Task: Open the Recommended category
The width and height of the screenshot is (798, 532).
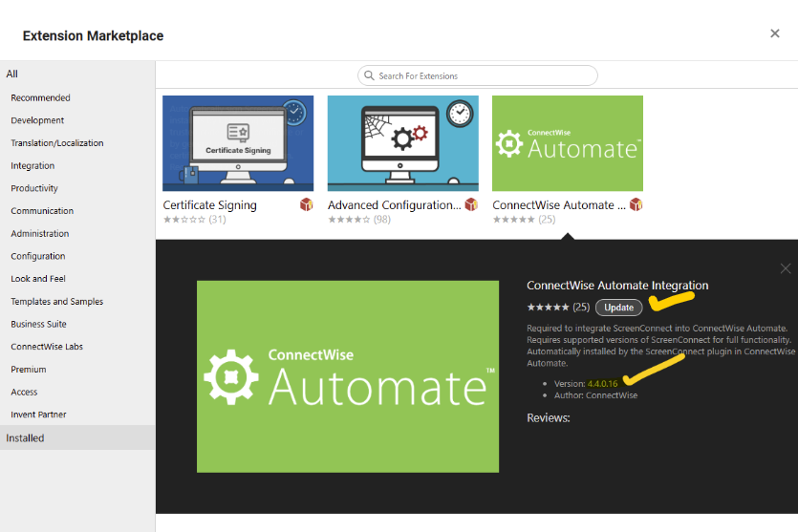Action: click(x=41, y=97)
